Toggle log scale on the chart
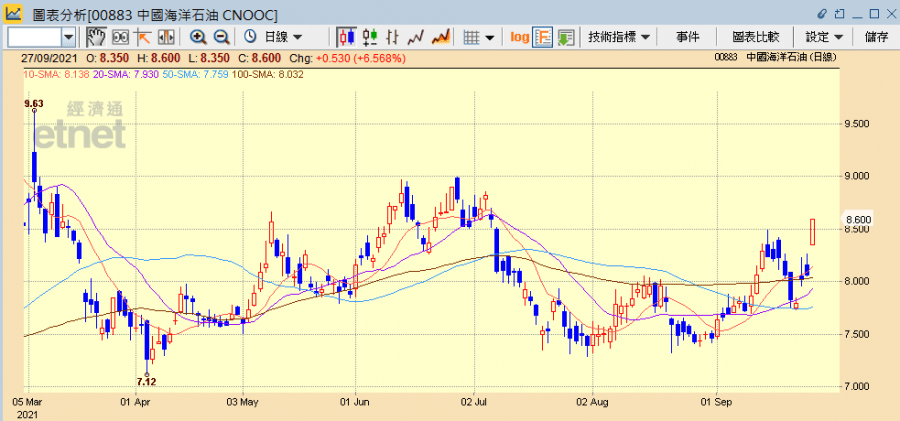 519,37
